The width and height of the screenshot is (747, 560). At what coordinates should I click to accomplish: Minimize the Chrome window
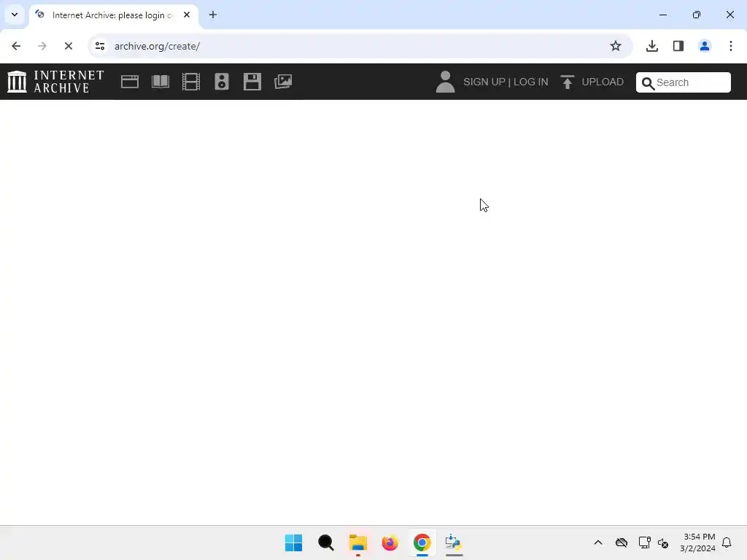tap(663, 15)
